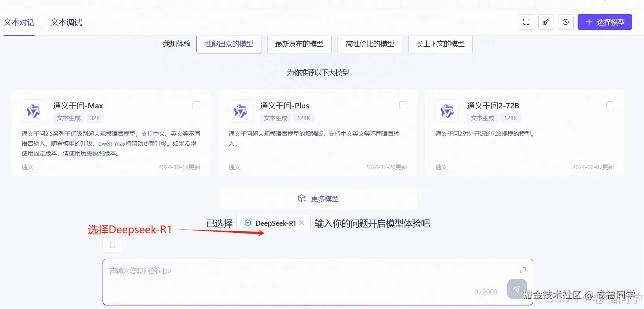
Task: Click the cube icon beside 更多模型
Action: coord(302,199)
